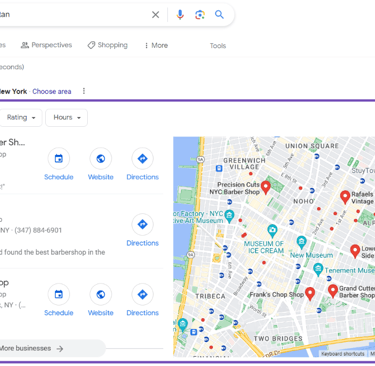This screenshot has width=375, height=366.
Task: Click the search input field
Action: pos(73,14)
